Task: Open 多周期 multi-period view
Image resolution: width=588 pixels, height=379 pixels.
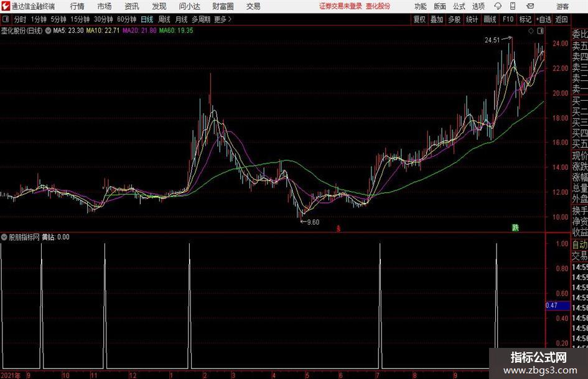Action: (x=201, y=19)
